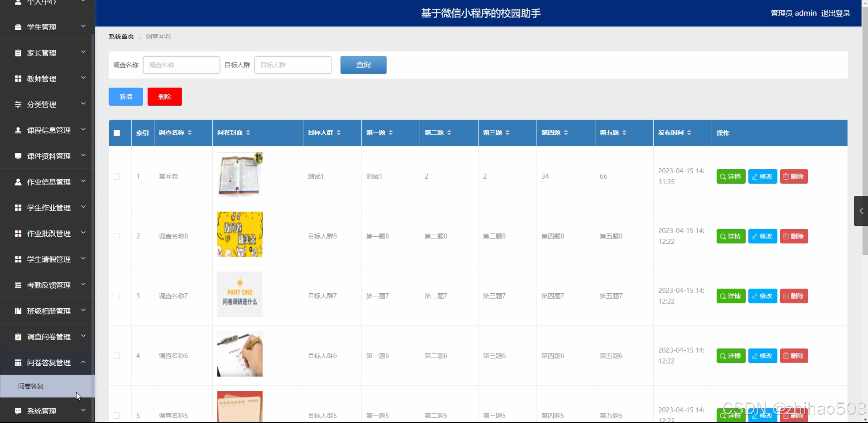The width and height of the screenshot is (868, 423).
Task: Open cover thumbnail of 调查名称8
Action: [x=240, y=234]
